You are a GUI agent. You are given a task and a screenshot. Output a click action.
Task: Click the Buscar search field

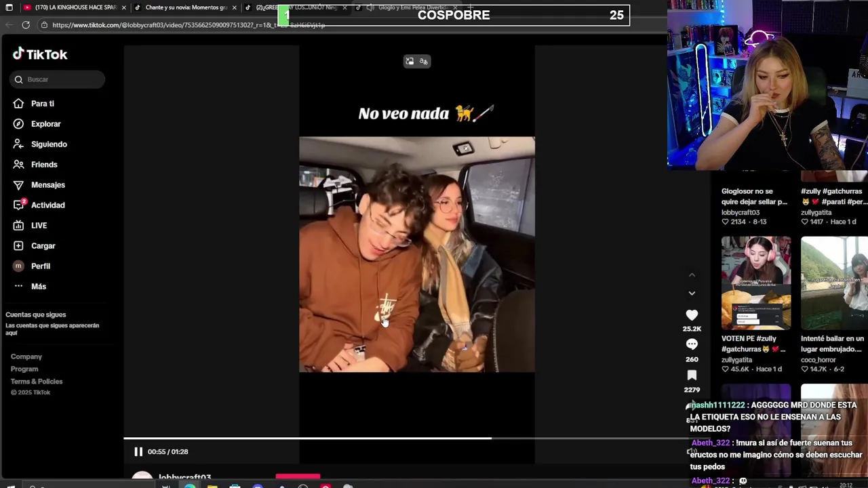pyautogui.click(x=58, y=79)
